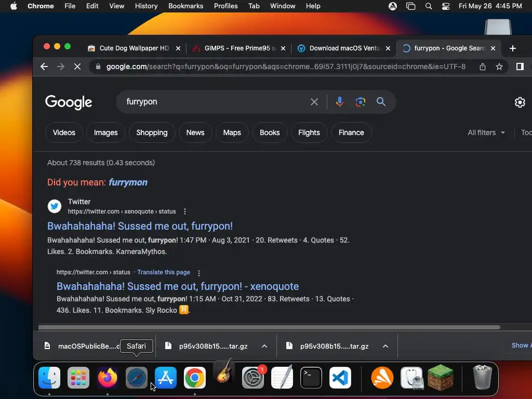This screenshot has width=532, height=399.
Task: Filter results by Images
Action: pos(106,132)
